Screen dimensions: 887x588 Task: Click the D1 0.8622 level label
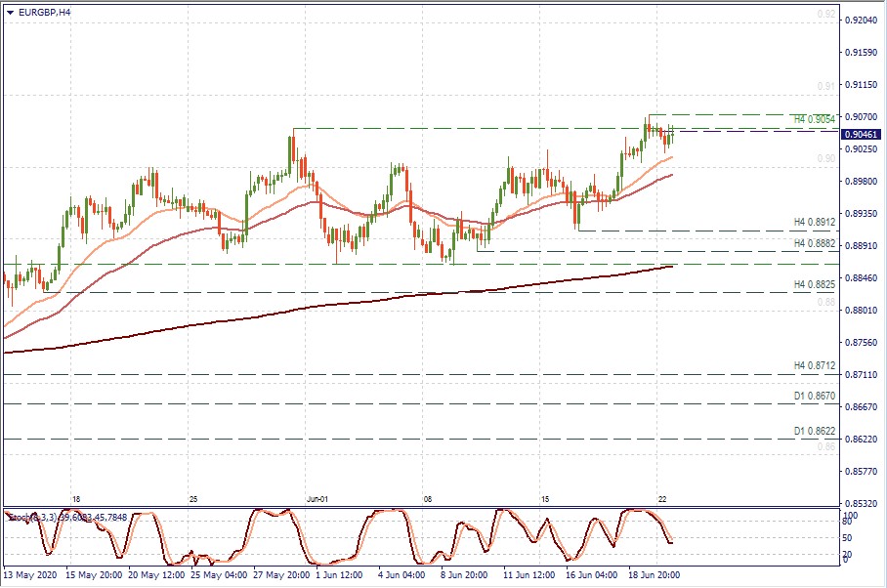click(815, 431)
